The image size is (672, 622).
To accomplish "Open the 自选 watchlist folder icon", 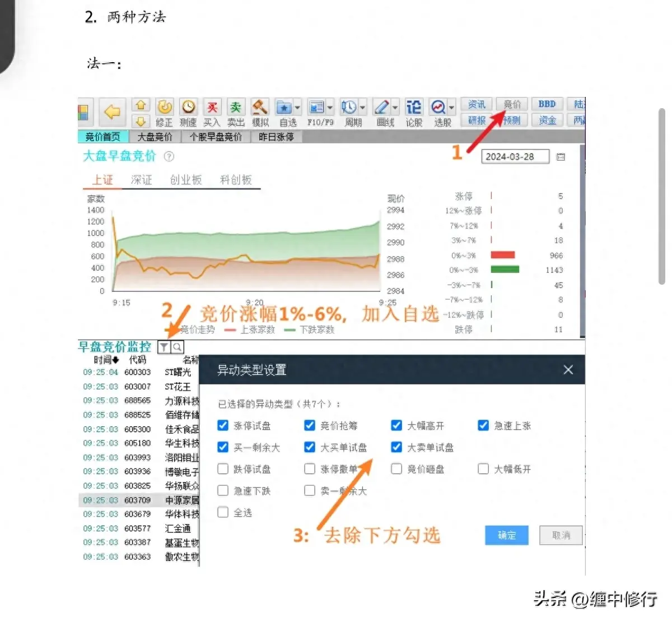I will [x=284, y=107].
